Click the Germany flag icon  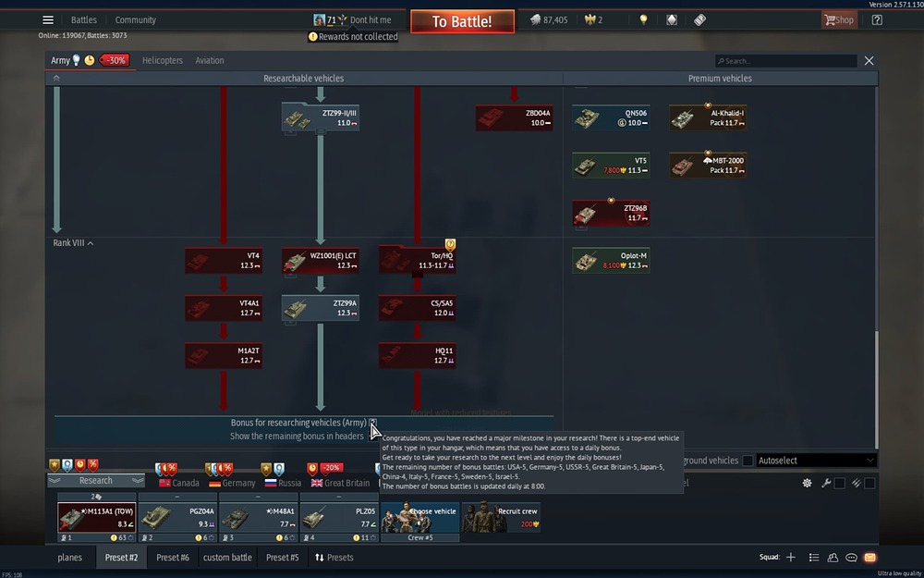[x=214, y=483]
